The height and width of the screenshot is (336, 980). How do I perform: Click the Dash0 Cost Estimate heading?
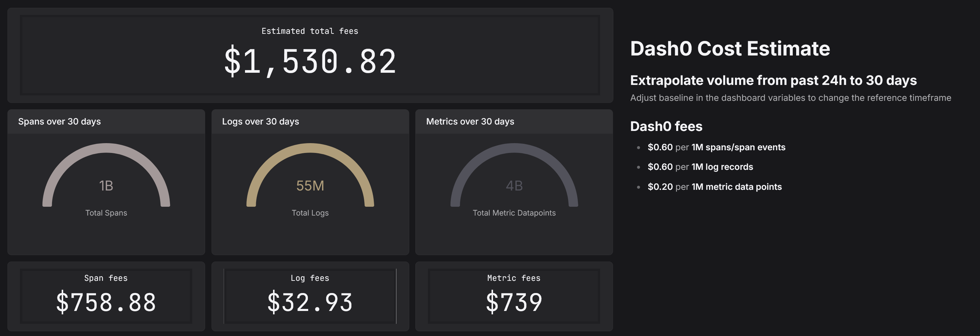coord(730,49)
